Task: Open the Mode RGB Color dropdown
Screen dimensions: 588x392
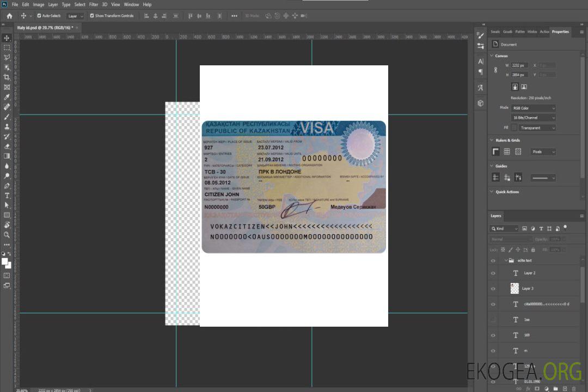Action: coord(533,108)
